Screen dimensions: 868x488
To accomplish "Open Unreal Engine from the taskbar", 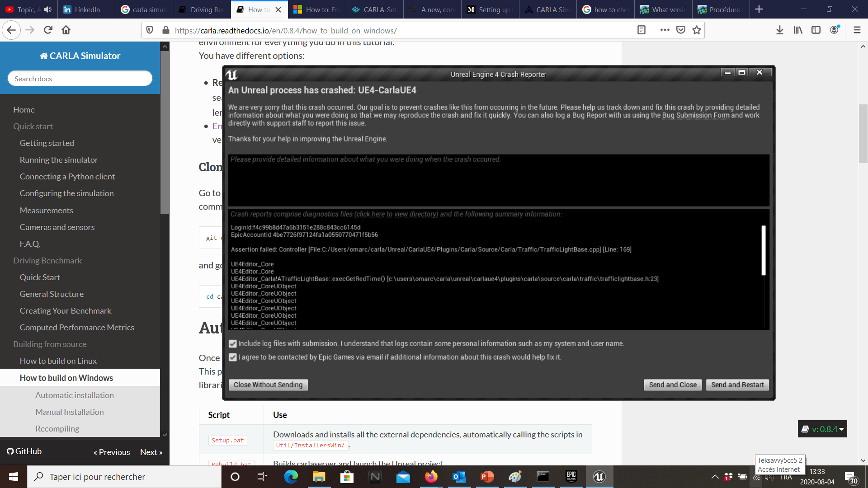I will click(x=599, y=477).
